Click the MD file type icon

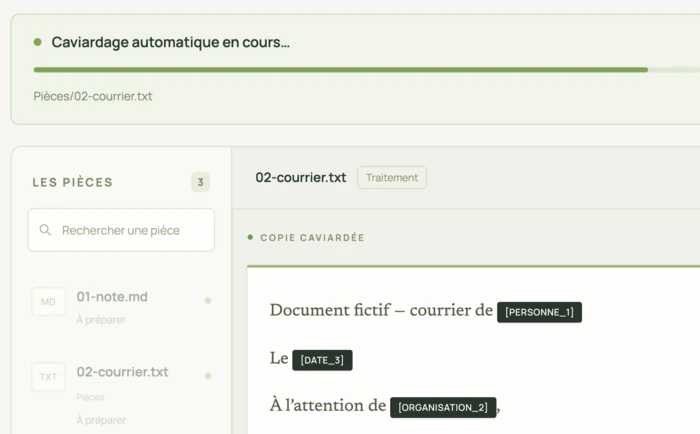48,302
